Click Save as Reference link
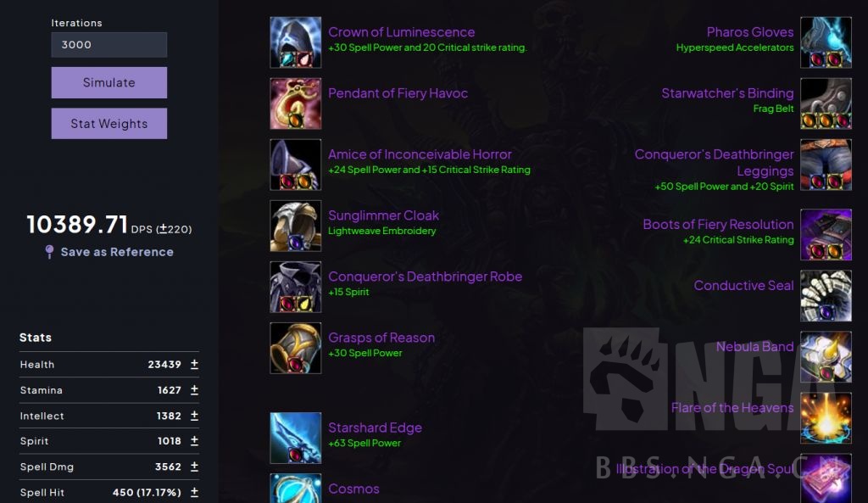Viewport: 868px width, 503px height. (x=117, y=252)
